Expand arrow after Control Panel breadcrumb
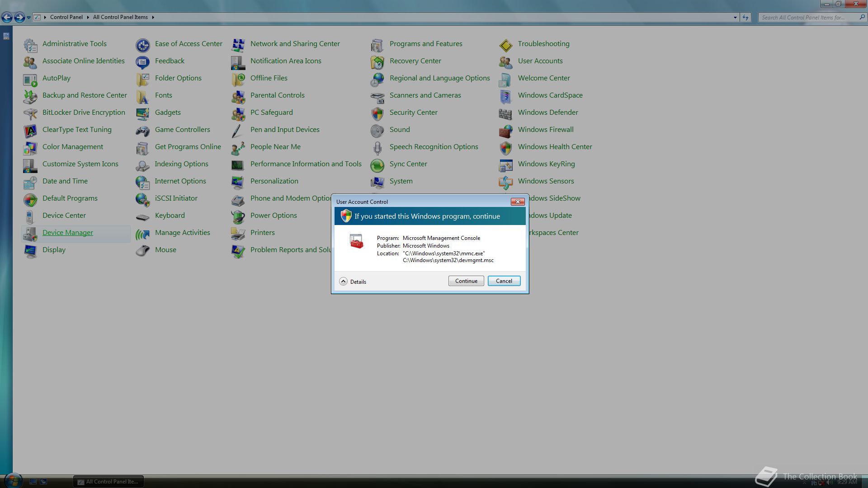This screenshot has width=868, height=488. tap(88, 17)
